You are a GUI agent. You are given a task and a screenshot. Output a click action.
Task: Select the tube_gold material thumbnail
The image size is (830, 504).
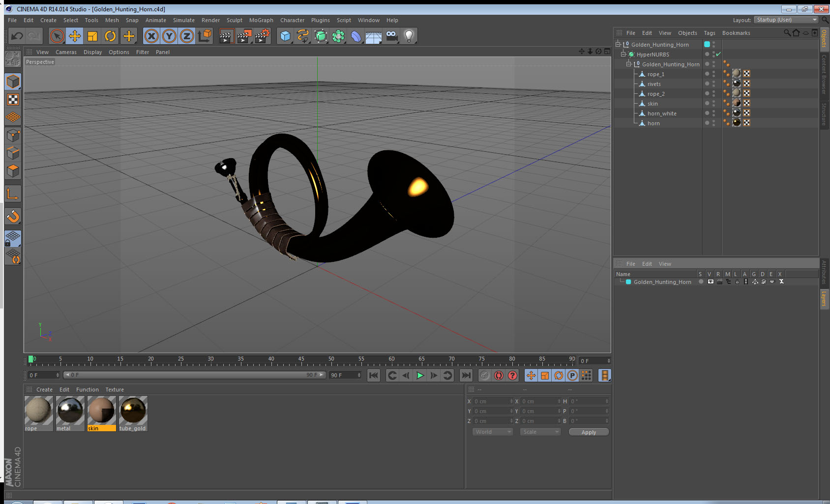pyautogui.click(x=133, y=410)
